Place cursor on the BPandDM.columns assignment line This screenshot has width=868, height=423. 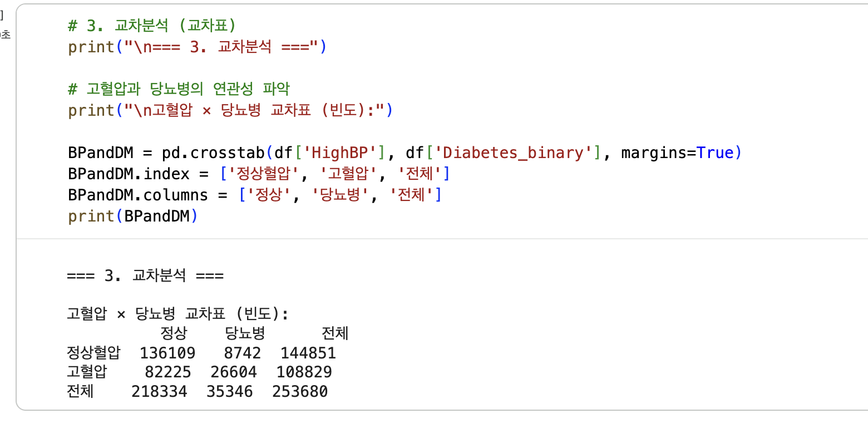coord(254,195)
